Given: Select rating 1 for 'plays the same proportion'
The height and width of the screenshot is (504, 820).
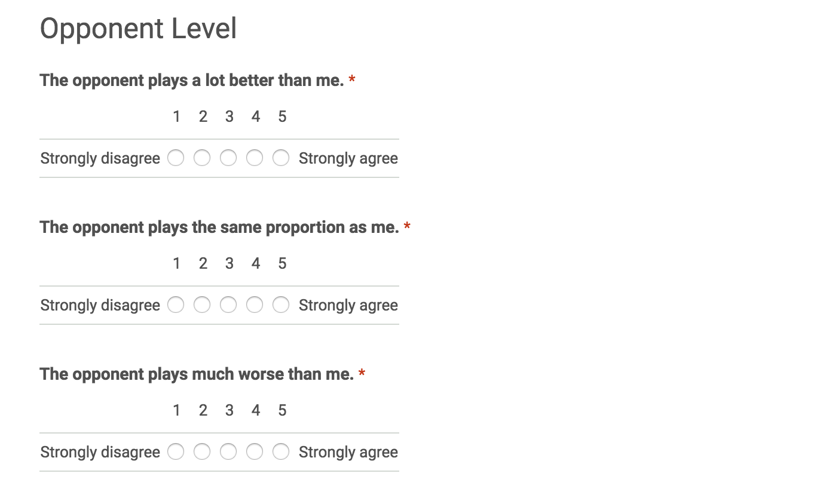Looking at the screenshot, I should click(x=176, y=305).
